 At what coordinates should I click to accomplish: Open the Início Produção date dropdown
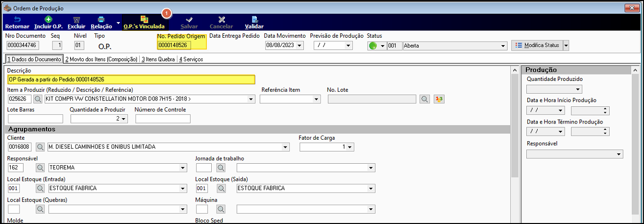click(x=561, y=110)
